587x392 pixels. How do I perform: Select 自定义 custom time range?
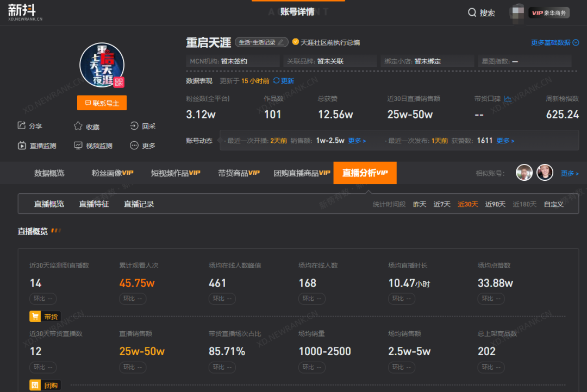553,205
